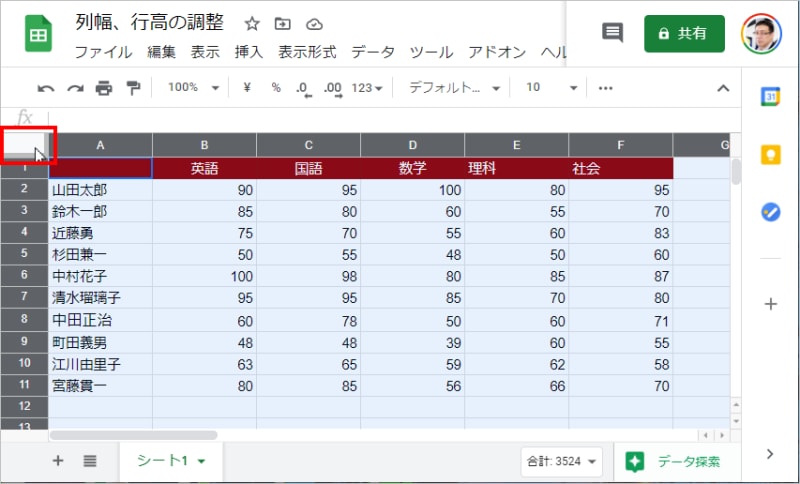Get add-ons plus icon in side panel
This screenshot has height=484, width=800.
pyautogui.click(x=771, y=304)
